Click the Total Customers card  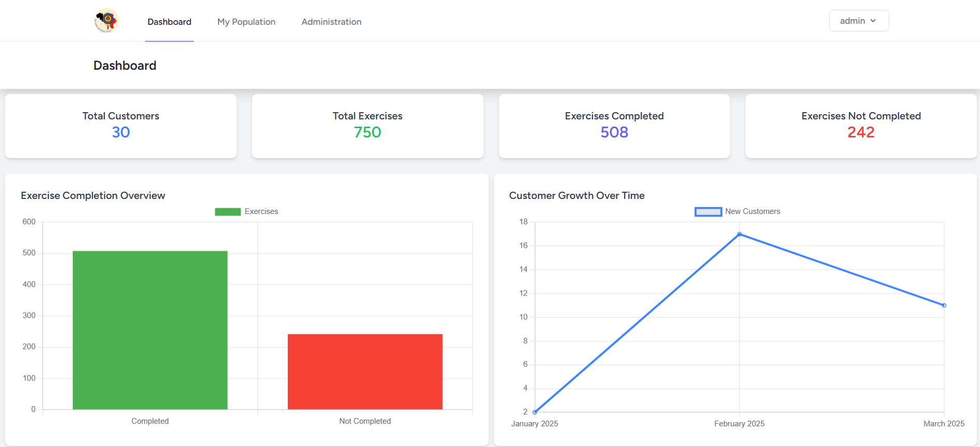point(121,126)
